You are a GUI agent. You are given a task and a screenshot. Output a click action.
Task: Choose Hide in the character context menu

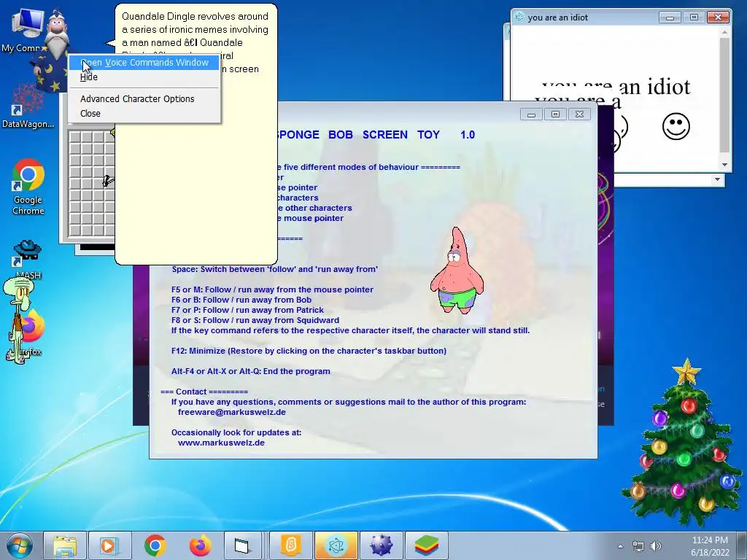pos(88,77)
